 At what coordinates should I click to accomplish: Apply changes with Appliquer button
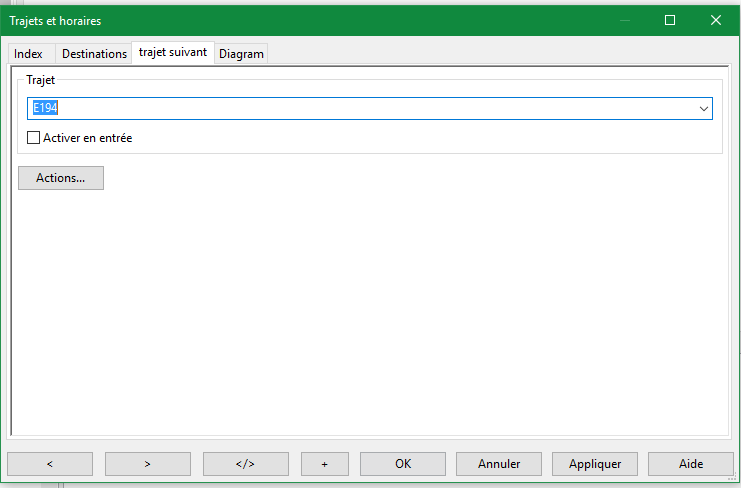tap(595, 464)
